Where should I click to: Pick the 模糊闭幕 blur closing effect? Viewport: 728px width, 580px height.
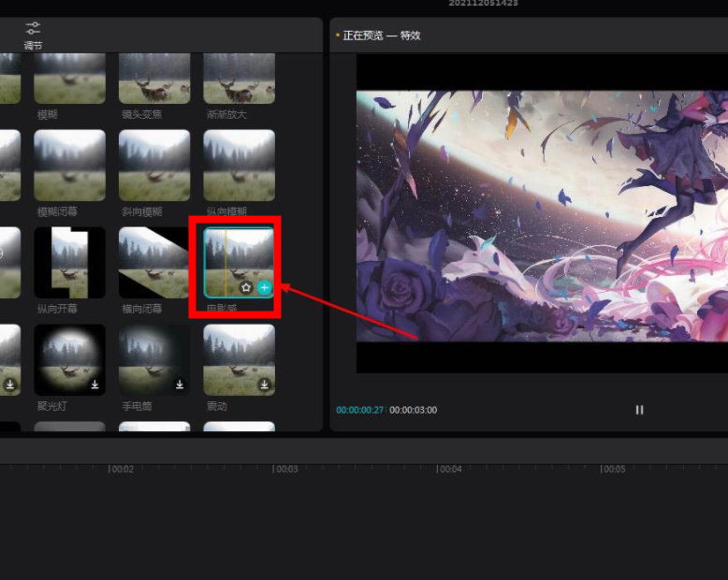click(69, 165)
